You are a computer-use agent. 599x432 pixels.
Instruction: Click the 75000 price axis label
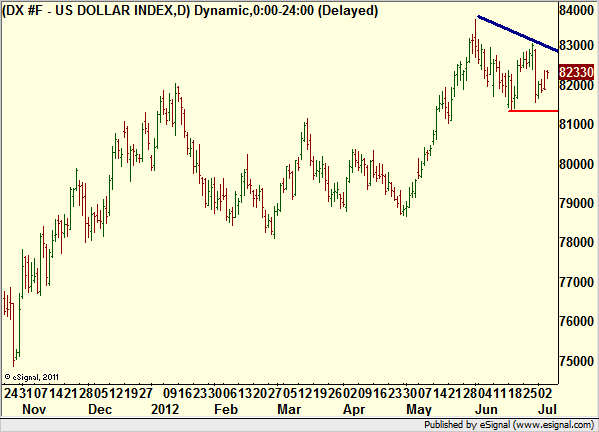(x=576, y=361)
